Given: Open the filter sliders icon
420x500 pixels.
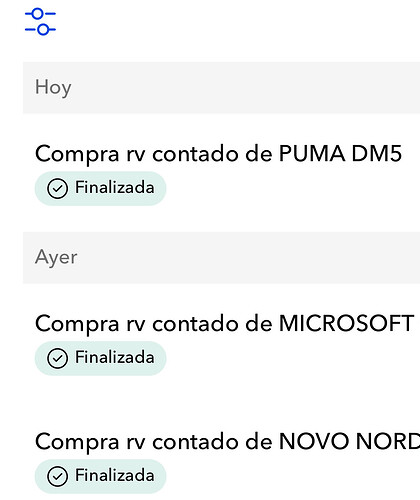Looking at the screenshot, I should pyautogui.click(x=40, y=22).
